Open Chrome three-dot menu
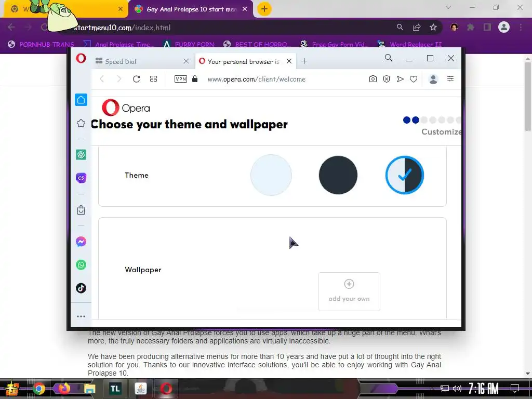Viewport: 532px width, 399px height. pyautogui.click(x=521, y=27)
